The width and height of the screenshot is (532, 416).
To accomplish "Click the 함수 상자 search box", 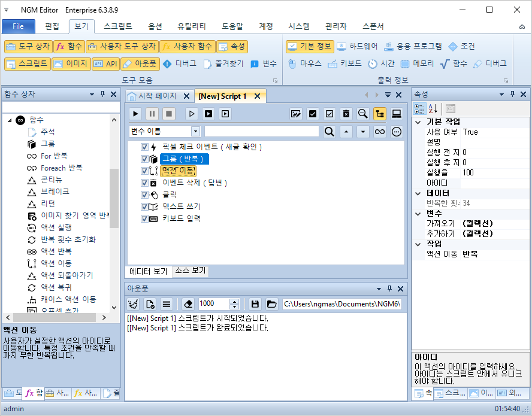I will point(61,107).
